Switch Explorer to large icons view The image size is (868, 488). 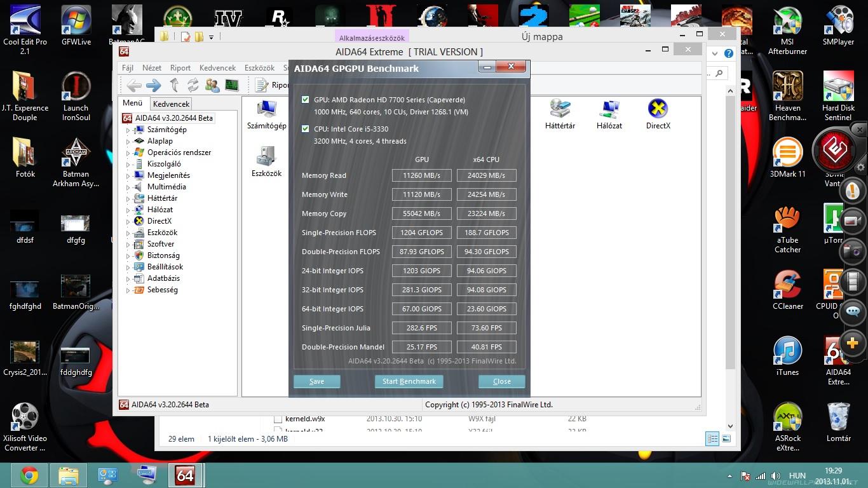click(x=726, y=438)
